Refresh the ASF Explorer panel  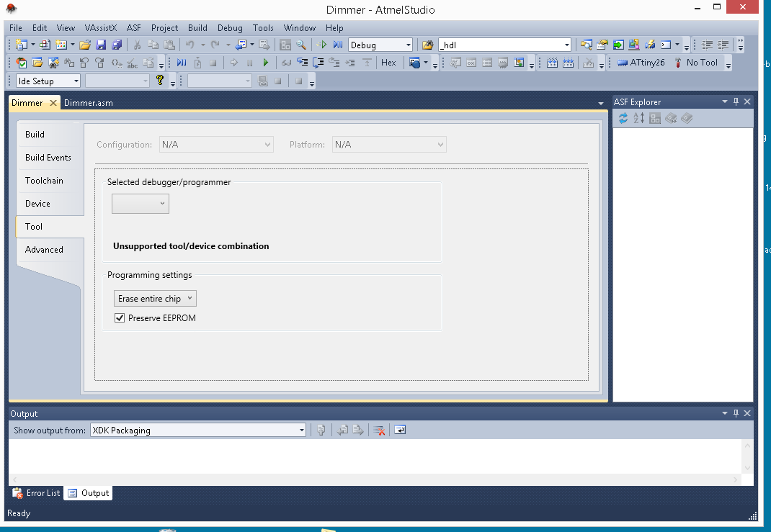tap(623, 118)
